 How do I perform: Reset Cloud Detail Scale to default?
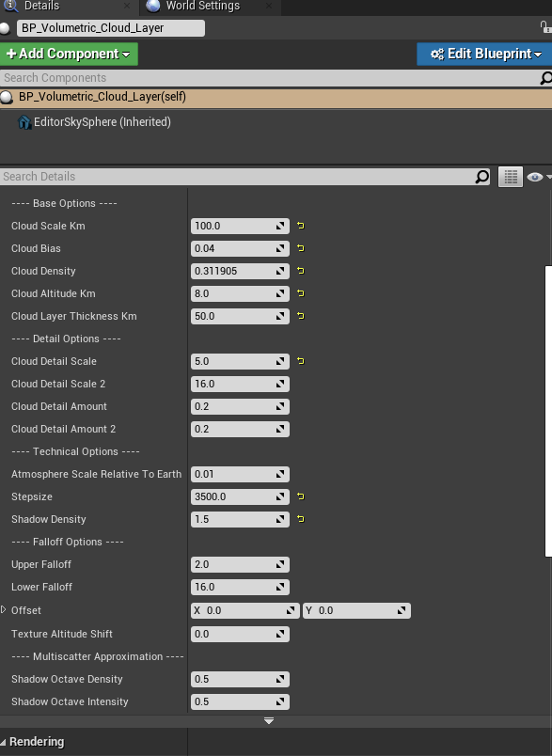301,361
